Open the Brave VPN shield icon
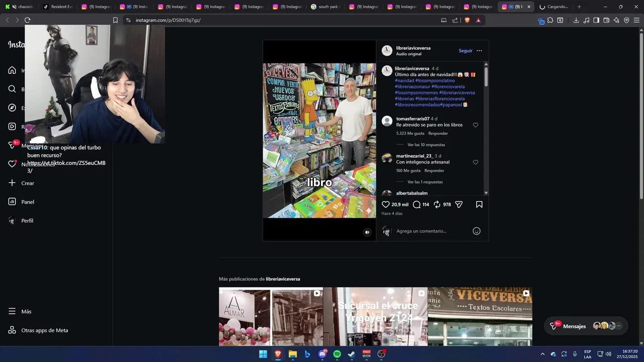The image size is (644, 362). click(626, 20)
